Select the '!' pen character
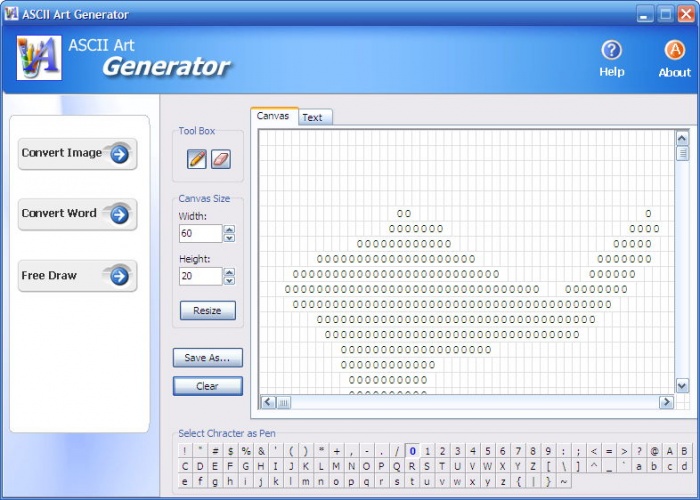The image size is (700, 500). tap(184, 451)
